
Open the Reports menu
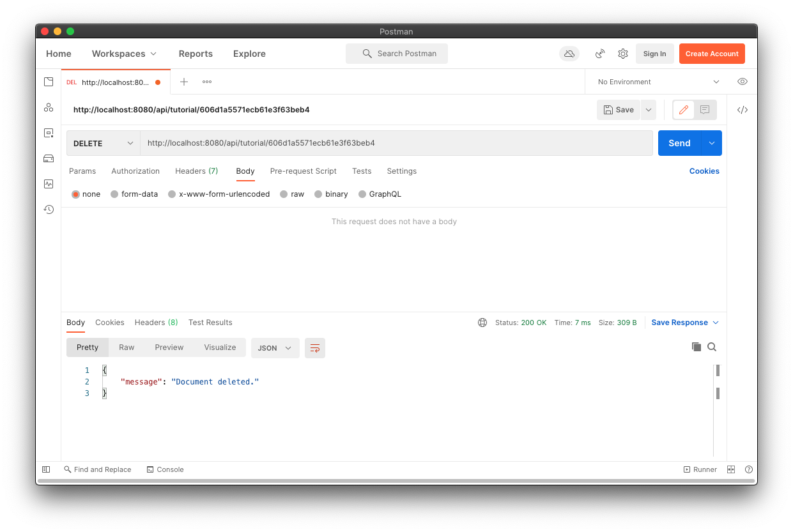click(x=196, y=54)
